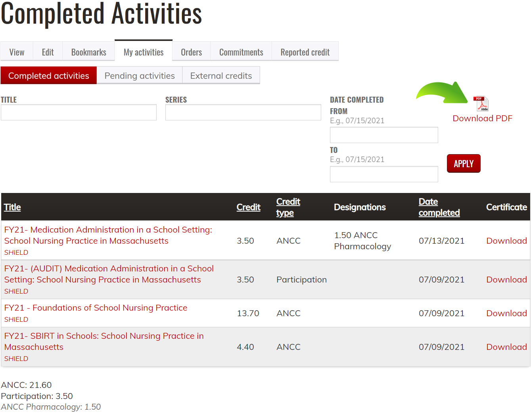Go to the Bookmarks tab
531x420 pixels.
pyautogui.click(x=88, y=52)
